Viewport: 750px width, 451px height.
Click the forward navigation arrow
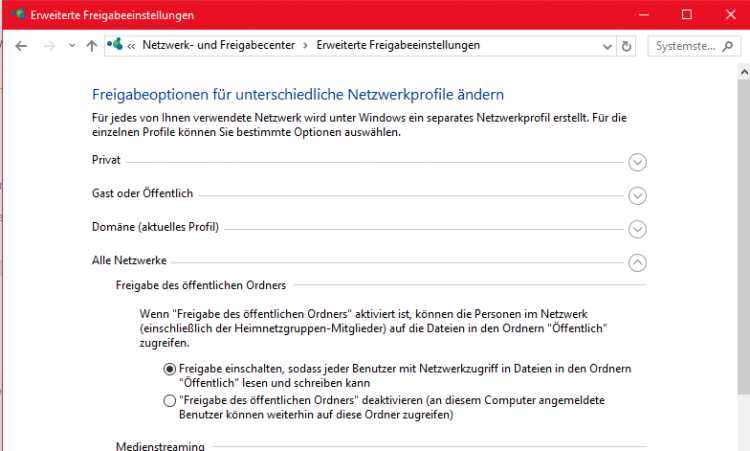pos(49,46)
